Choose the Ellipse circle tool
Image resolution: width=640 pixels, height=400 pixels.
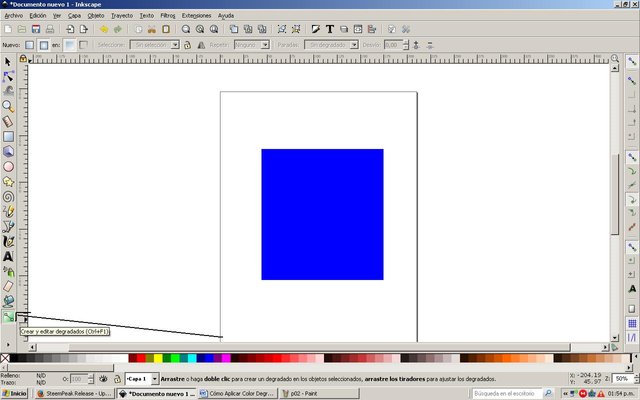click(8, 167)
